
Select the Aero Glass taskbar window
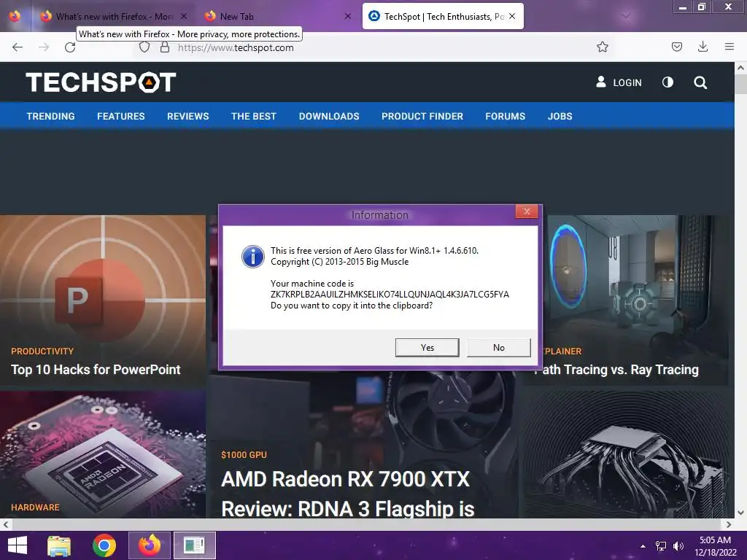(194, 545)
